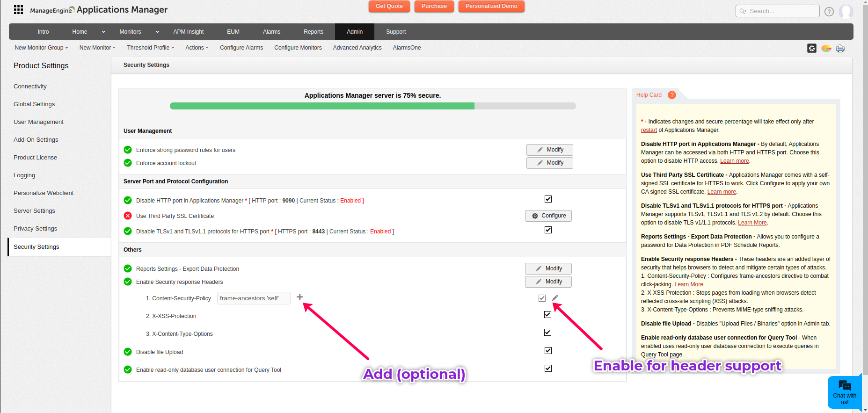Screen dimensions: 868x413
Task: Click pencil edit icon for Content-Security-Policy
Action: point(555,298)
